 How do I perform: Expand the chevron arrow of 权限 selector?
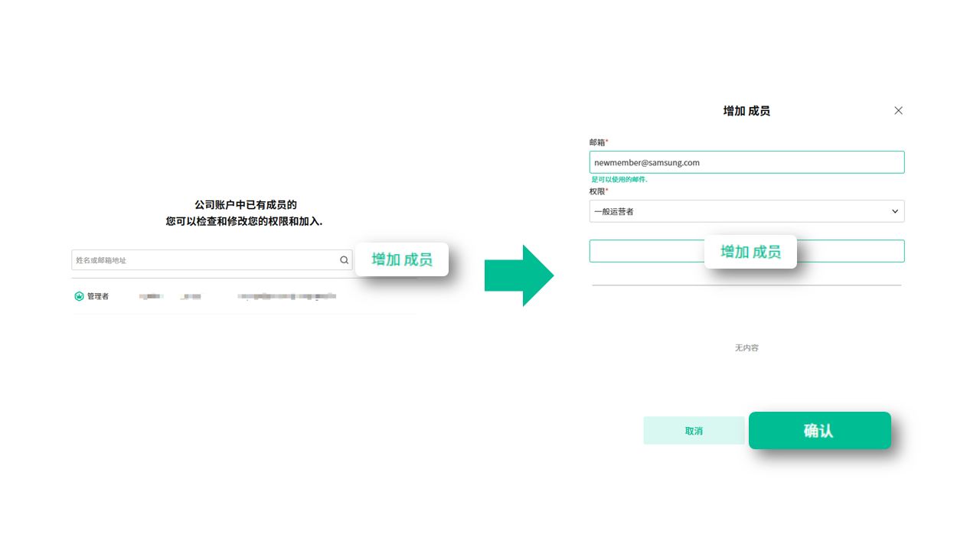[894, 211]
